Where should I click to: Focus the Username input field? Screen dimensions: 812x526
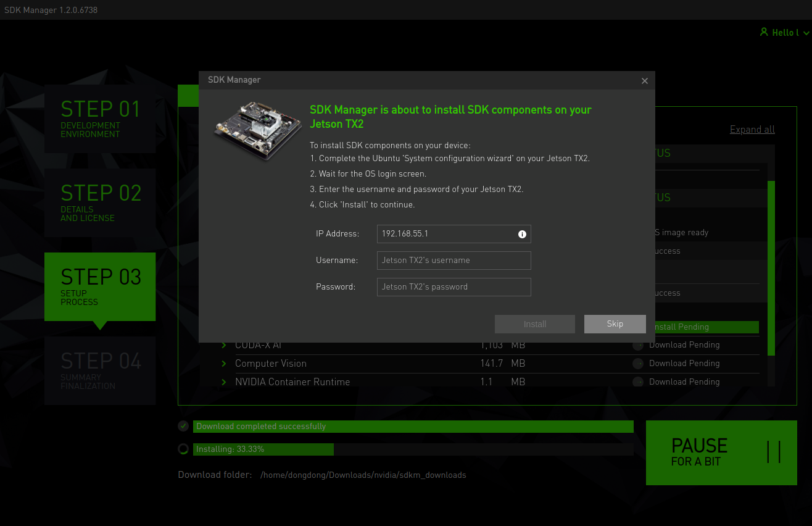(454, 261)
